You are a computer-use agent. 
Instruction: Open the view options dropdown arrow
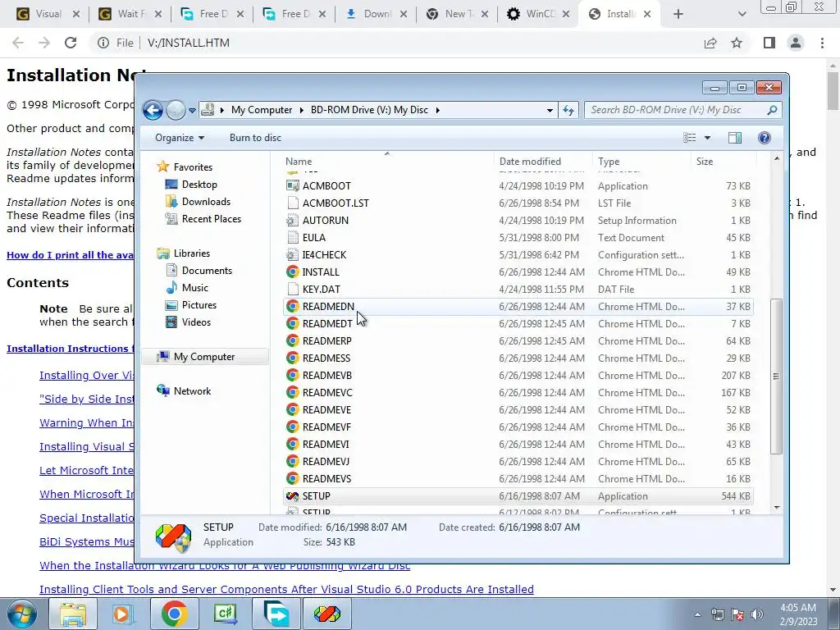707,138
